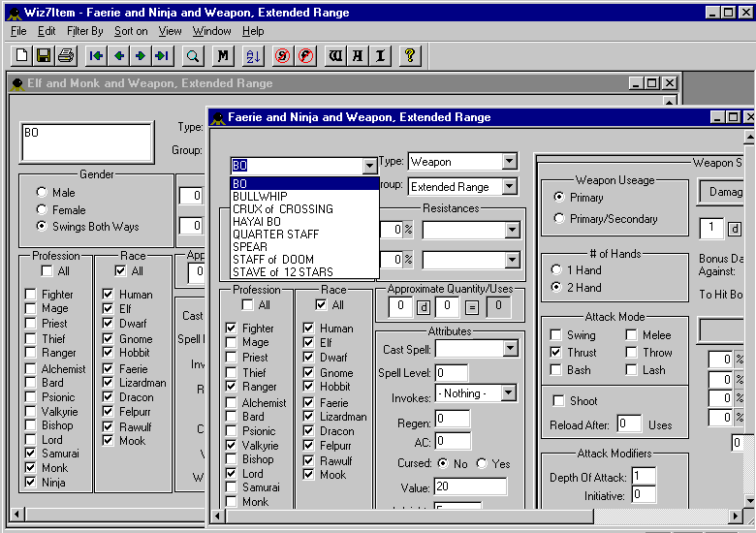Click the gothic W toolbar icon
Viewport: 756px width, 533px height.
click(335, 56)
